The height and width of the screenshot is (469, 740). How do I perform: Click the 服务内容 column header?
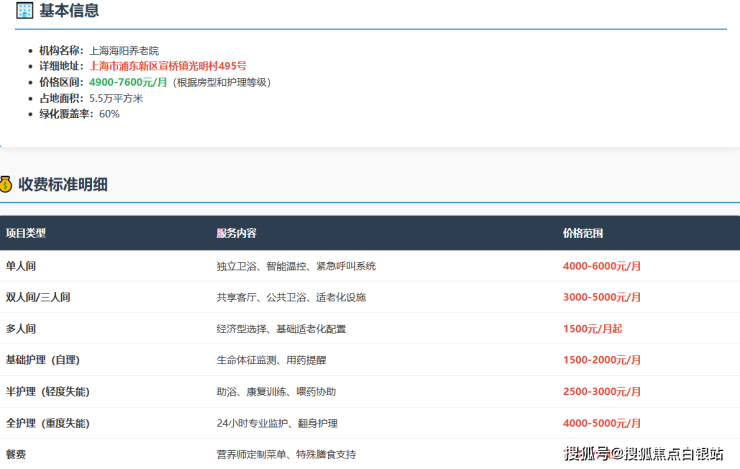point(236,233)
